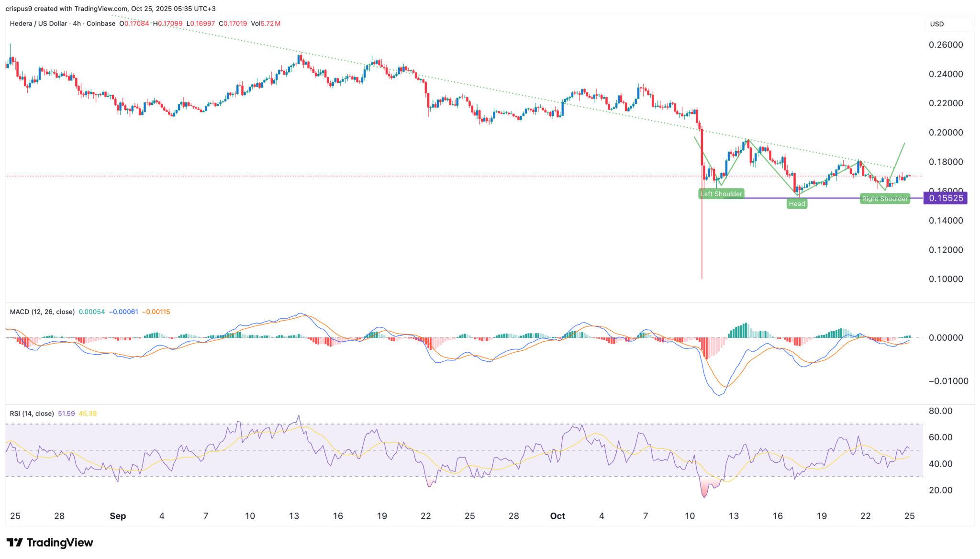Click the Oct month label on time axis
This screenshot has height=559, width=980.
point(557,516)
